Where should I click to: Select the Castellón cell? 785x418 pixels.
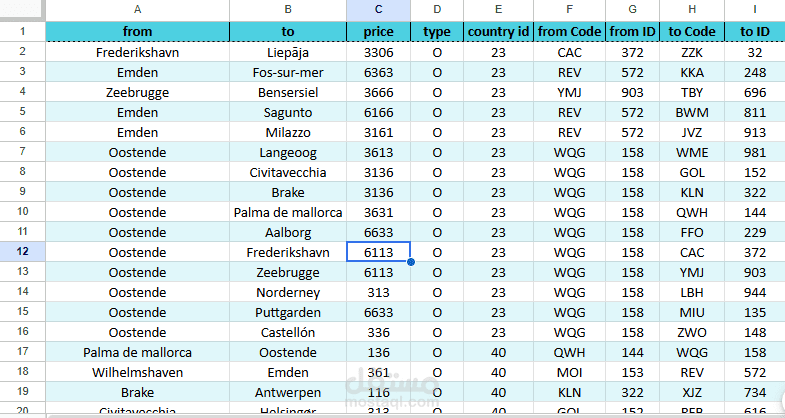click(288, 332)
